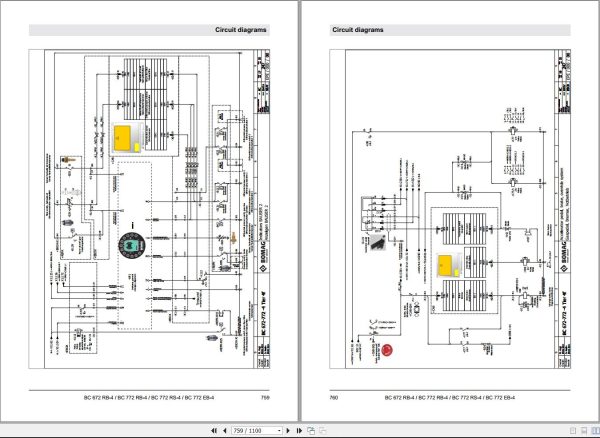600x438 pixels.
Task: Switch to single page layout view
Action: 573,431
